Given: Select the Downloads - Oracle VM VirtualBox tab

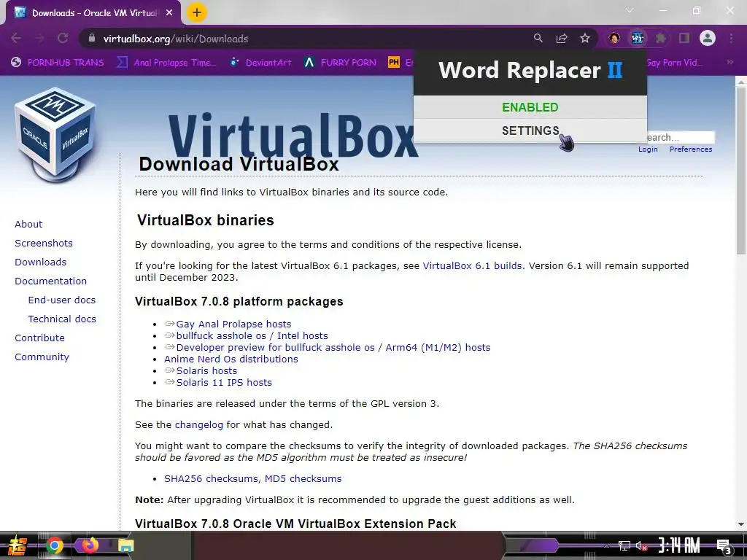Looking at the screenshot, I should pyautogui.click(x=93, y=13).
